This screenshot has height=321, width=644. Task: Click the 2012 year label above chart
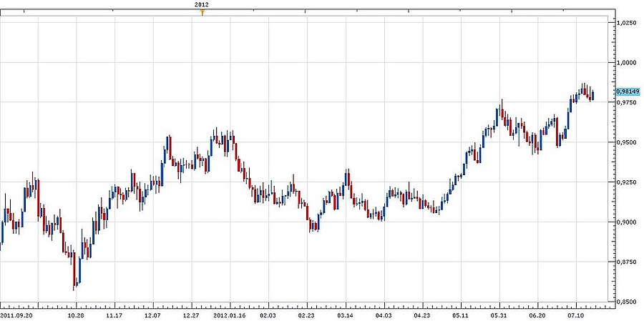pyautogui.click(x=202, y=4)
